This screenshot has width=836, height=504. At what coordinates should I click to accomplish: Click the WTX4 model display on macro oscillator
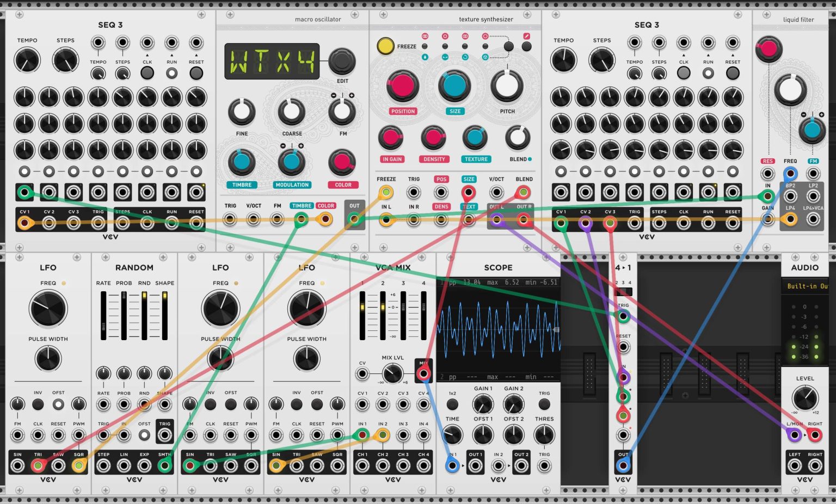click(272, 62)
